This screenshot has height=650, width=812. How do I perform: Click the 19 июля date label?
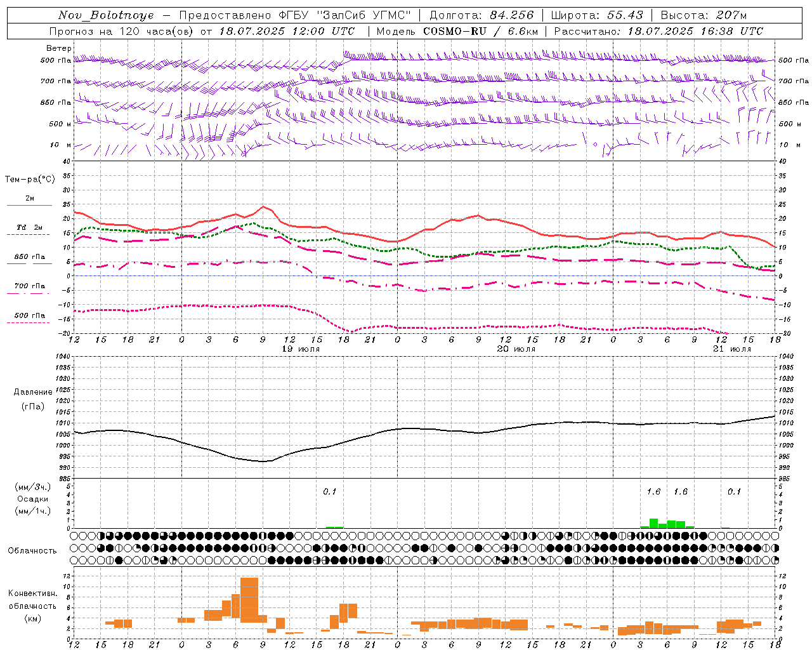301,349
